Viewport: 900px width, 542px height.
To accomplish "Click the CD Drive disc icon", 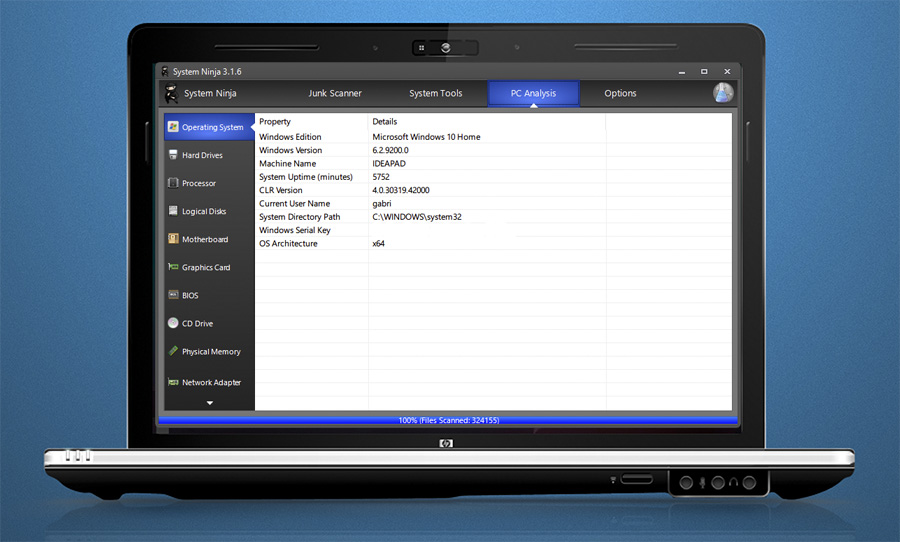I will click(173, 323).
